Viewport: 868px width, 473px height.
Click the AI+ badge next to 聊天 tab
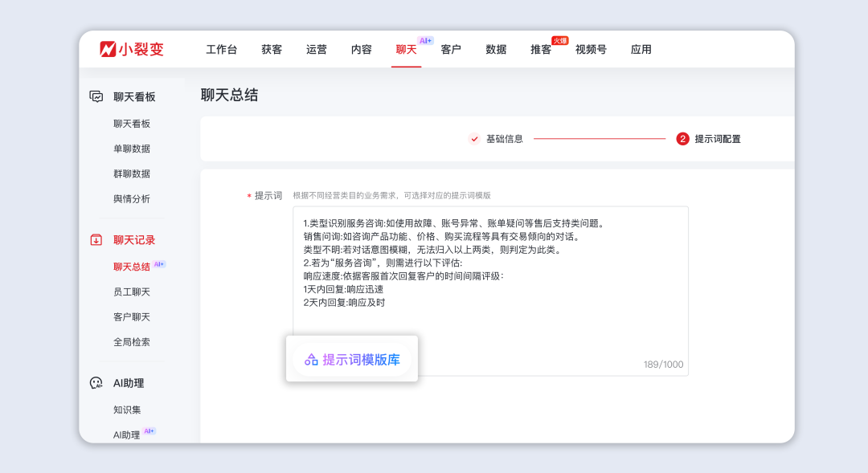[425, 39]
